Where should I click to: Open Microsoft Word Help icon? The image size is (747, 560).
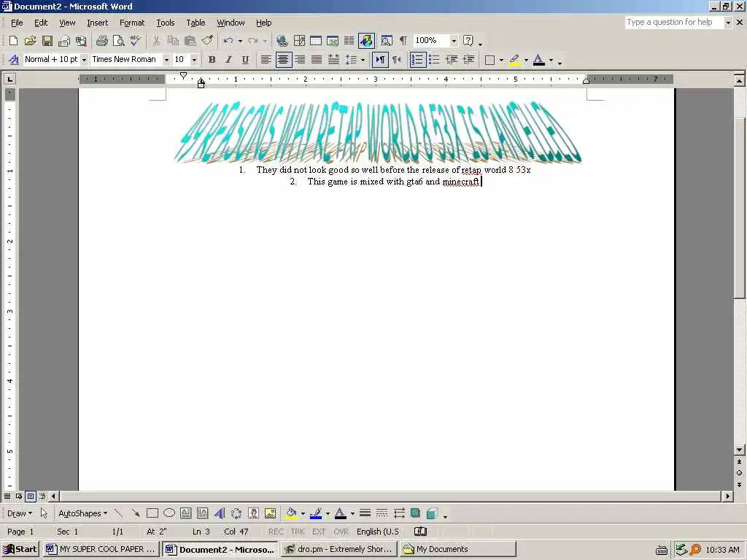click(468, 41)
